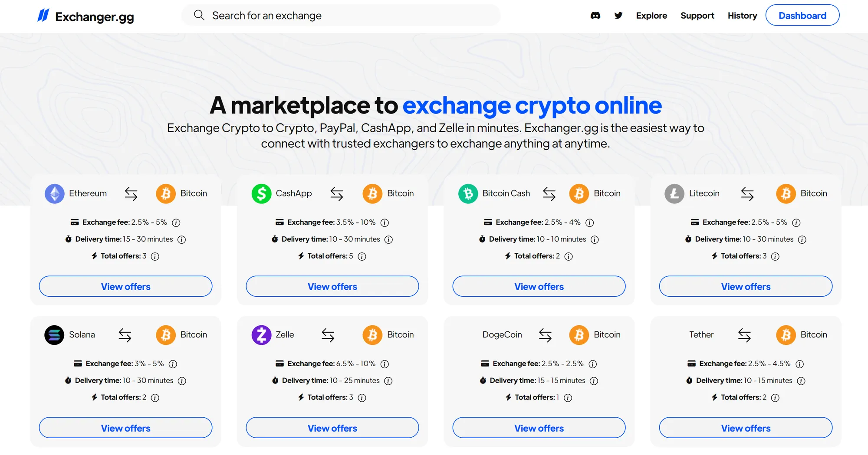Click the exchange fee info icon on CashApp card
This screenshot has width=868, height=455.
click(x=385, y=223)
